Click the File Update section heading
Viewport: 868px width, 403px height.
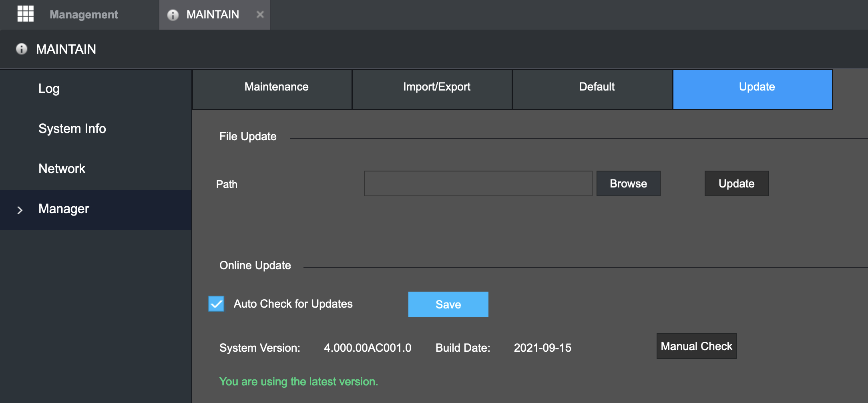coord(248,137)
